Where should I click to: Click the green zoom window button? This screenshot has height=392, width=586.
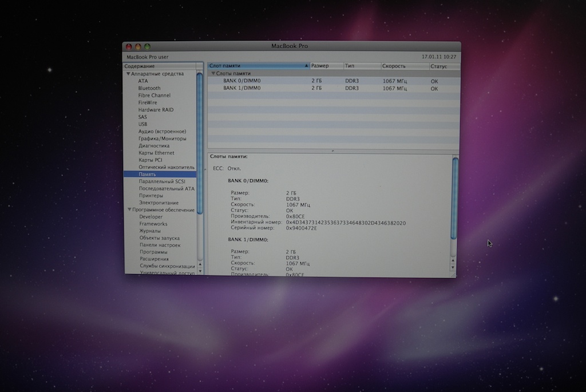click(x=147, y=46)
